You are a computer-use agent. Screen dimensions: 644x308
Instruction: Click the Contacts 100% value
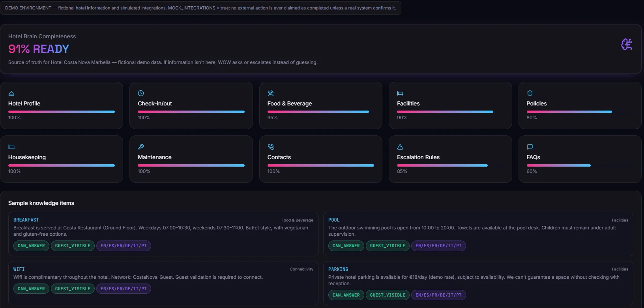pyautogui.click(x=273, y=171)
